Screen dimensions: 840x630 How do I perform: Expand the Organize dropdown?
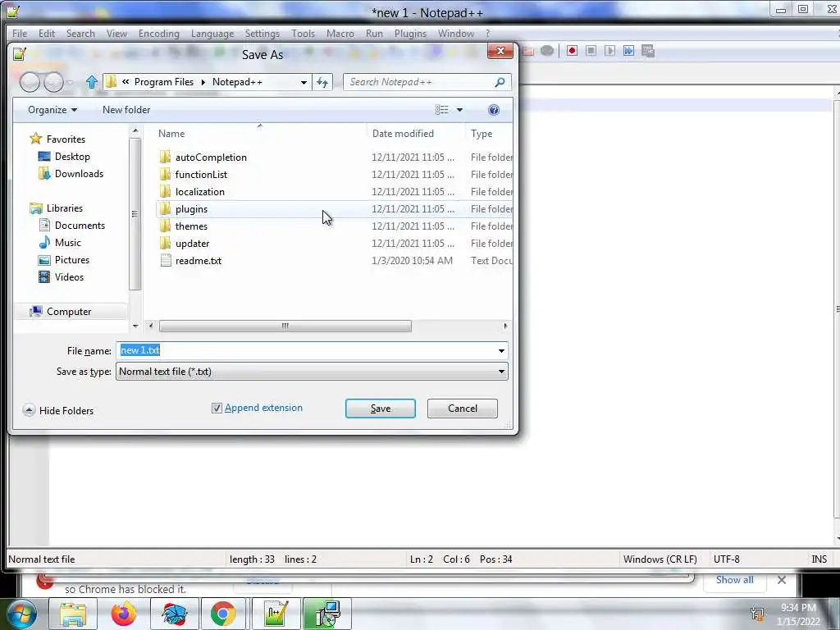tap(52, 110)
